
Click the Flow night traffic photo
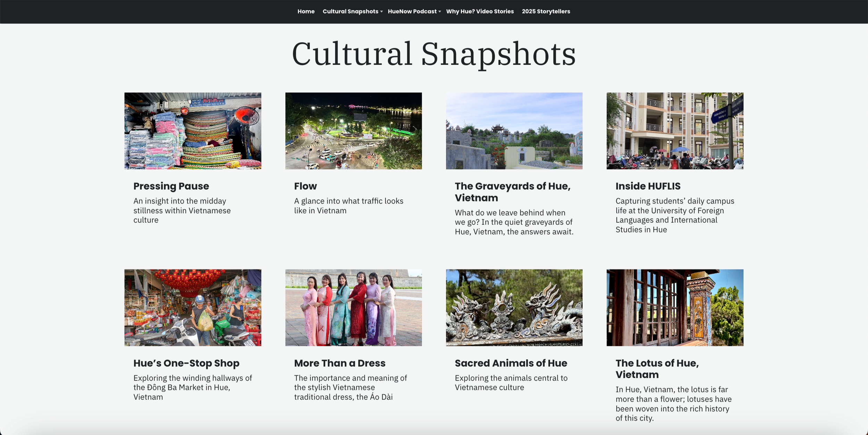(353, 131)
